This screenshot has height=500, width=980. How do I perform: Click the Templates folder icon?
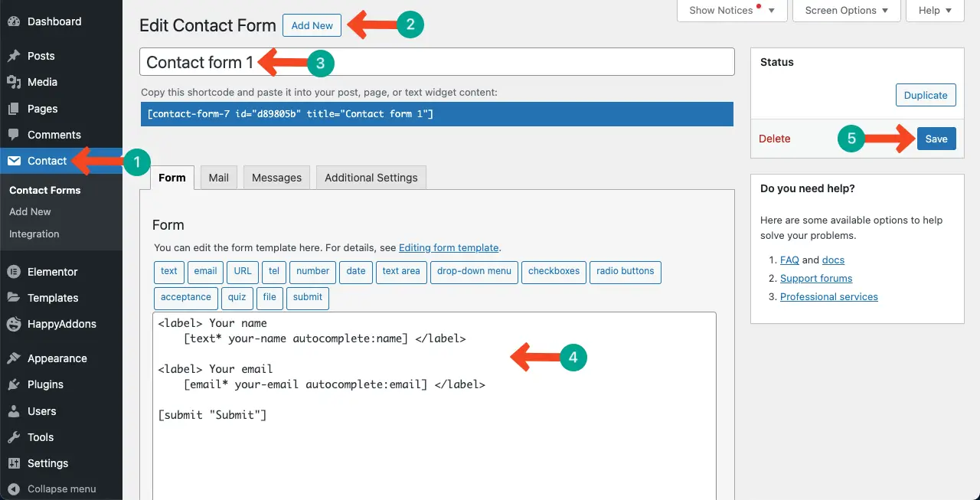click(14, 298)
